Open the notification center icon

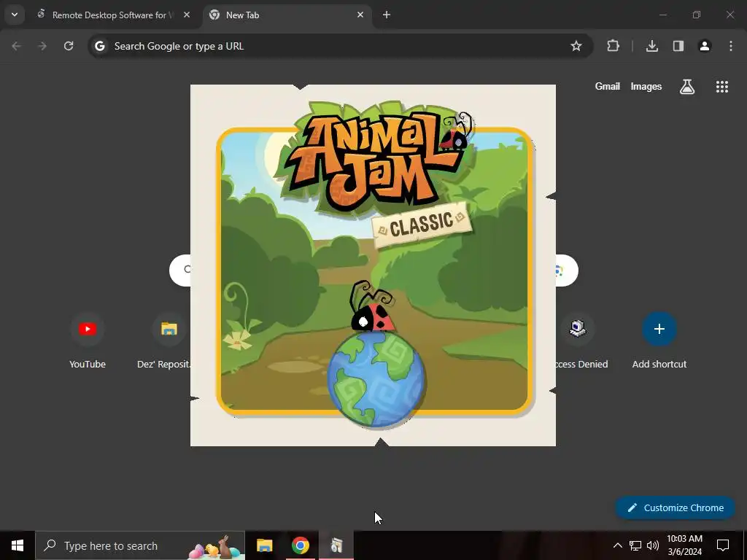pyautogui.click(x=723, y=545)
